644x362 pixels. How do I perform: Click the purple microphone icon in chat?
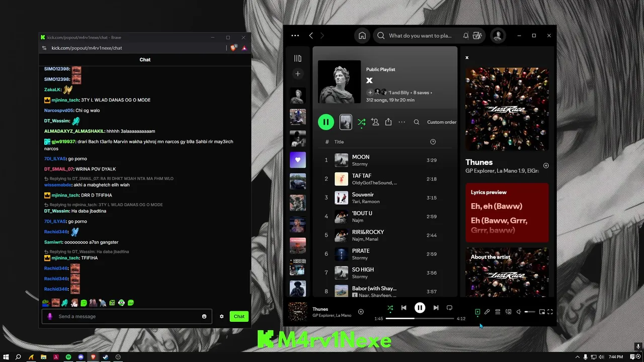(x=50, y=316)
